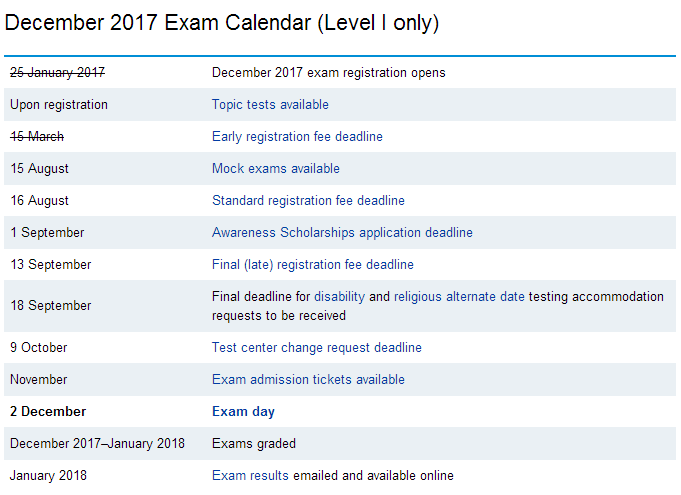The height and width of the screenshot is (495, 681).
Task: Open the disability accommodation link
Action: tap(339, 296)
